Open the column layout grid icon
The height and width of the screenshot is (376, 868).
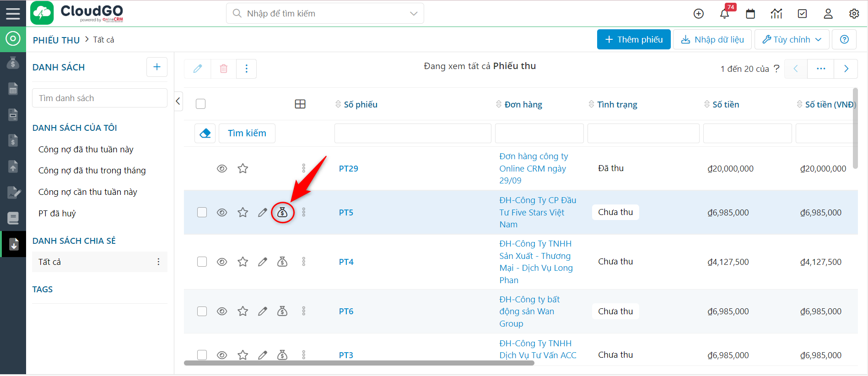(x=300, y=104)
